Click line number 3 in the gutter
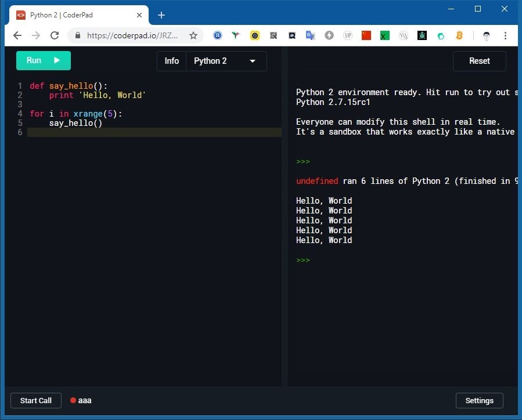 (x=20, y=104)
